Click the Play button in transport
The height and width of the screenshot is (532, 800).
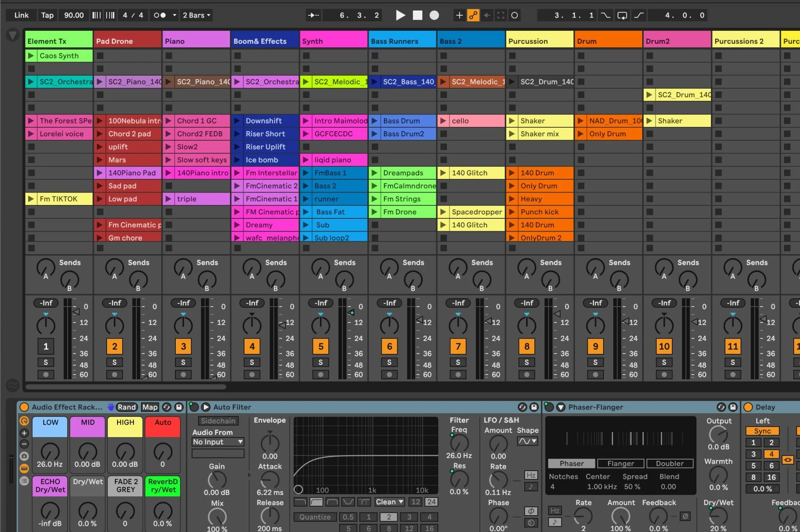click(400, 15)
